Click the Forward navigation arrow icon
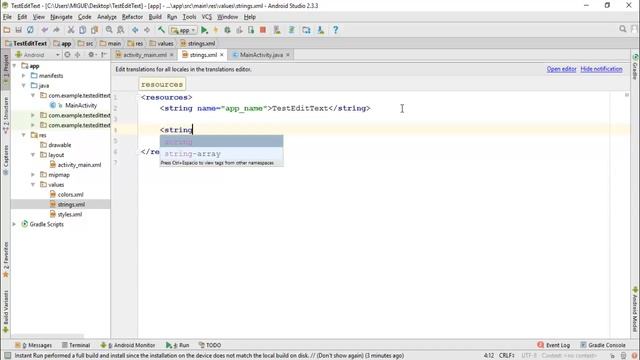 coord(147,30)
